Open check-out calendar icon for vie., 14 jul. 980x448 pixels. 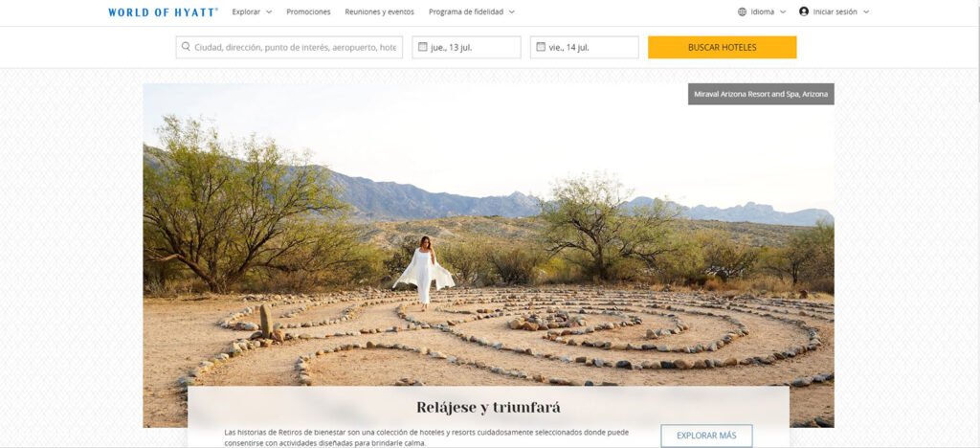point(541,47)
